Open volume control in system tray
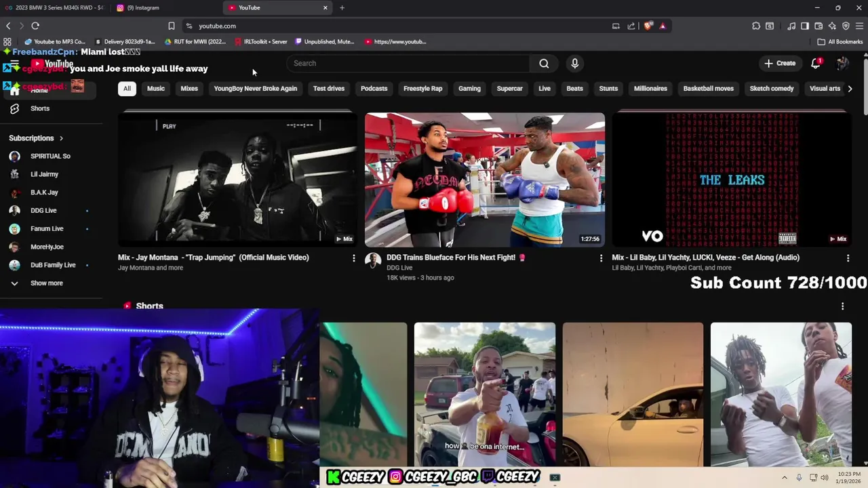Image resolution: width=868 pixels, height=488 pixels. [825, 478]
